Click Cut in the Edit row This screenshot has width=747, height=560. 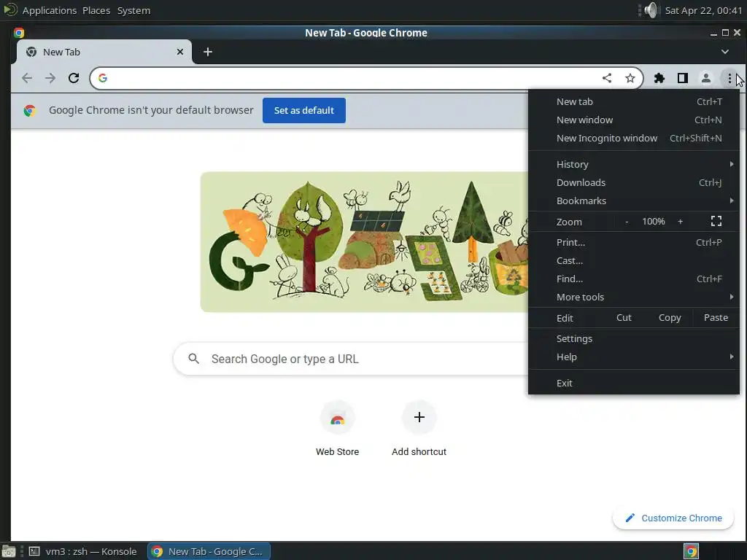click(624, 318)
